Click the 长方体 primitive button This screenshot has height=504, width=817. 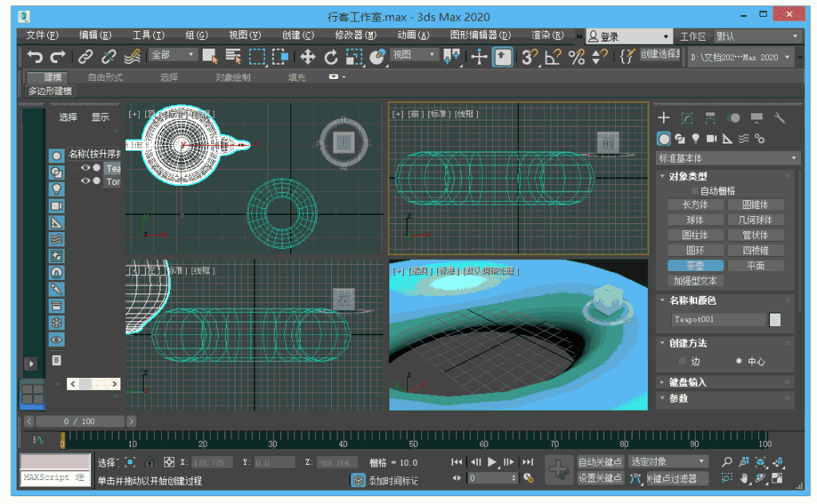click(x=695, y=205)
